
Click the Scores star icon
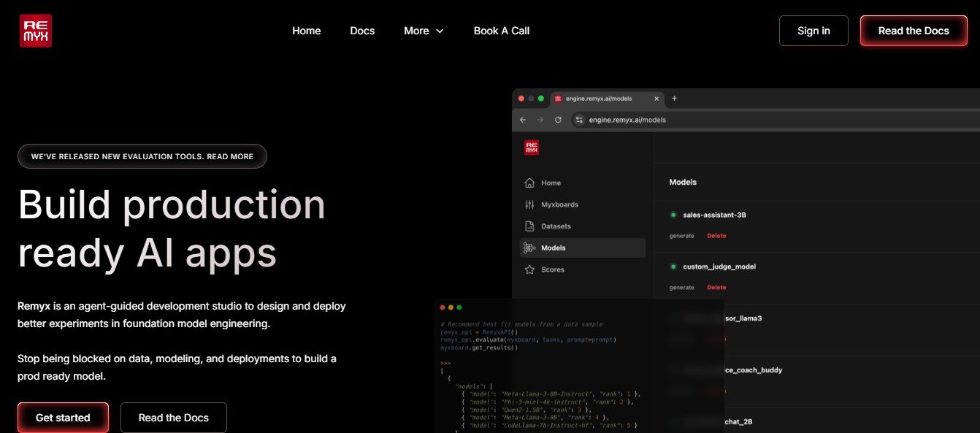pos(529,270)
